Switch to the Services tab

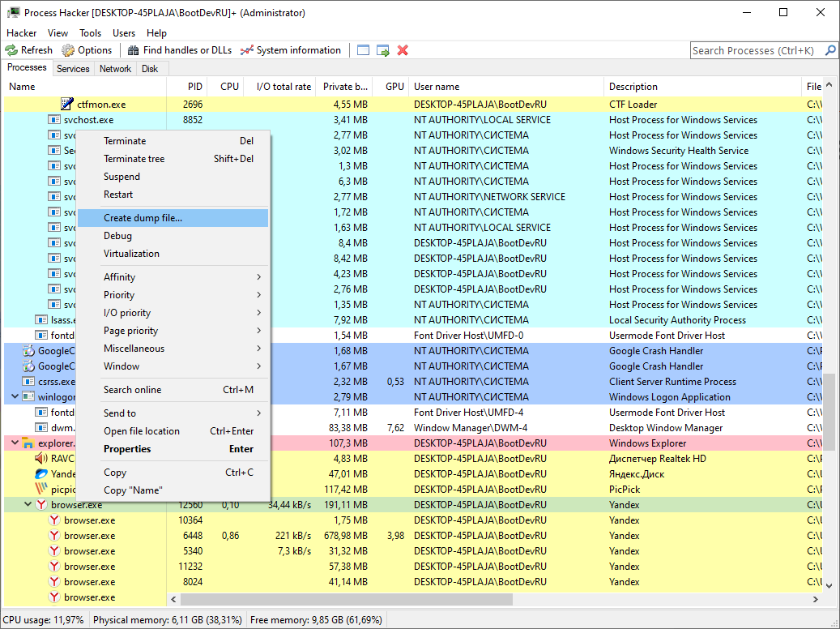73,69
